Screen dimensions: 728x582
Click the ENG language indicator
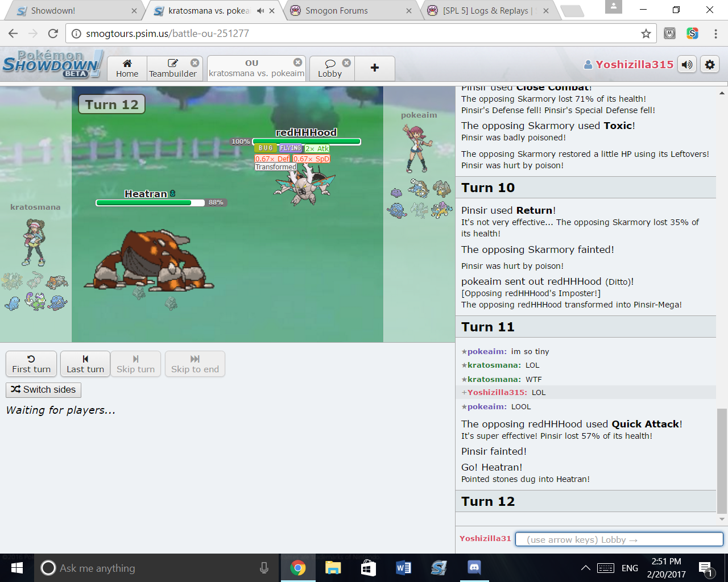(630, 568)
